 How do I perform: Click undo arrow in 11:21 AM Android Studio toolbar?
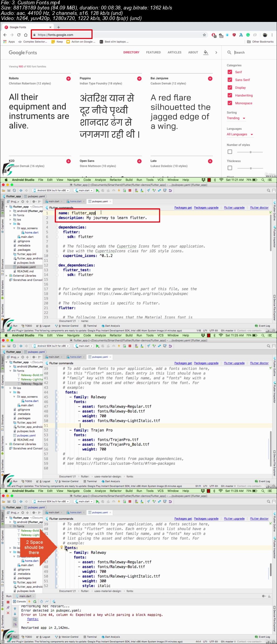pos(170,190)
